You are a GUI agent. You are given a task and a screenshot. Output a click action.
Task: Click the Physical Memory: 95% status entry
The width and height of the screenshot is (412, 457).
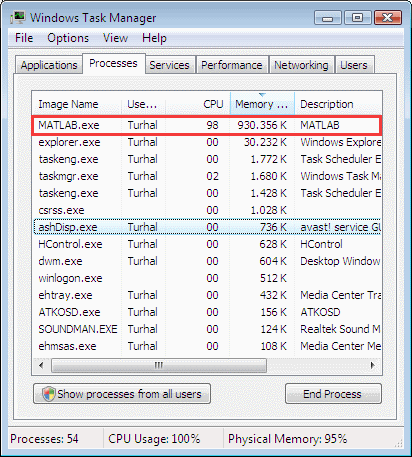[288, 439]
